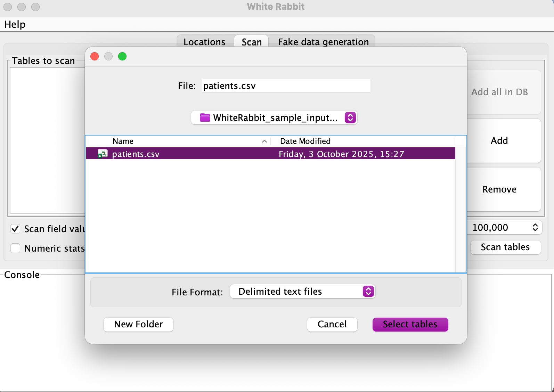Click the Remove button
This screenshot has height=392, width=554.
coord(503,189)
